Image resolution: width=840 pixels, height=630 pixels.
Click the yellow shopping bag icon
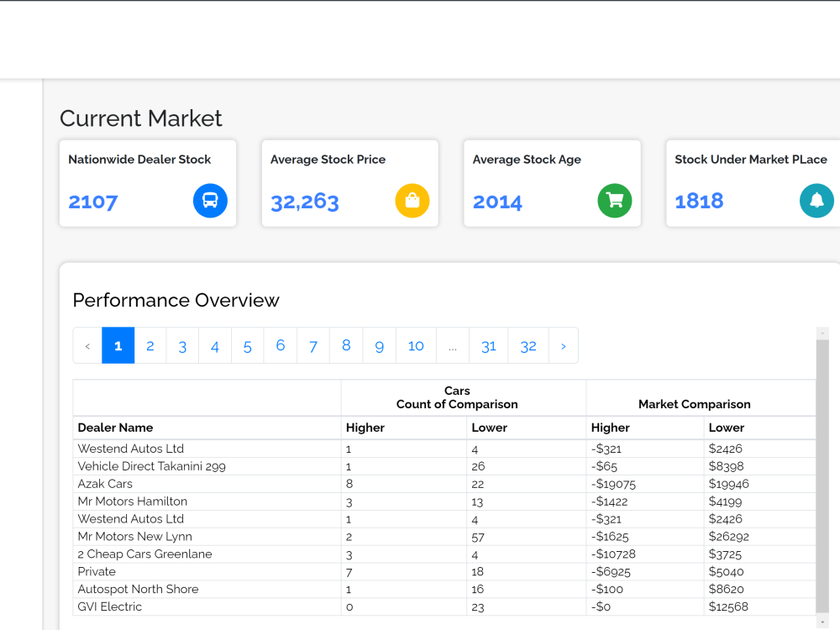click(x=412, y=201)
